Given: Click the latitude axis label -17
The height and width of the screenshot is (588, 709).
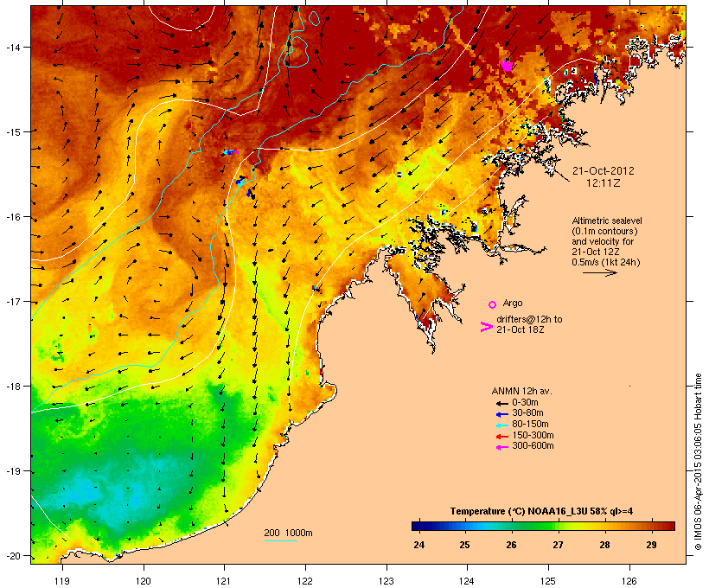Looking at the screenshot, I should (x=12, y=302).
